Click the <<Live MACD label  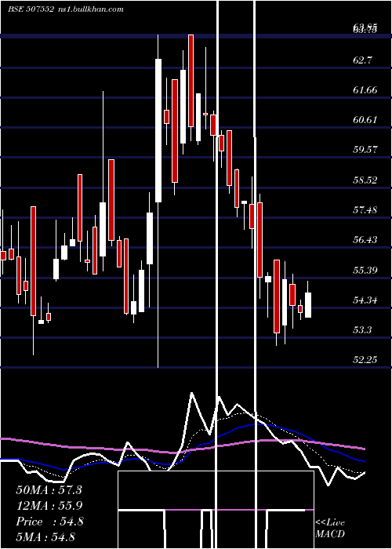[x=330, y=528]
